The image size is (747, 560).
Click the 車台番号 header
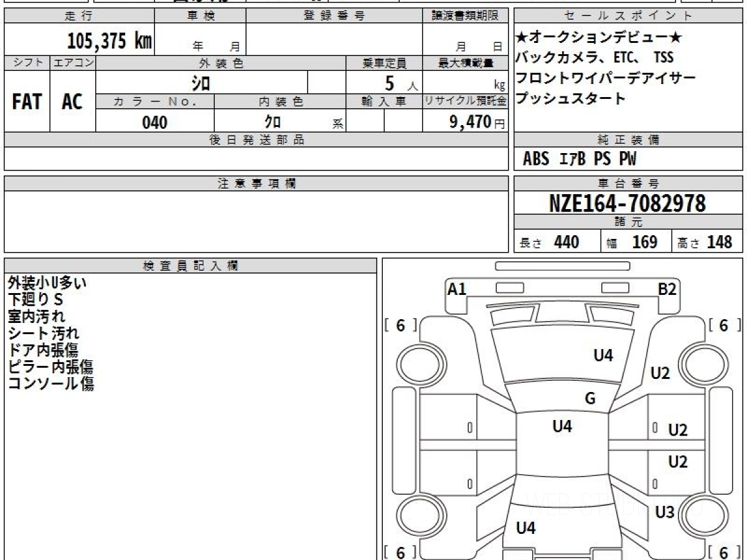pyautogui.click(x=629, y=184)
